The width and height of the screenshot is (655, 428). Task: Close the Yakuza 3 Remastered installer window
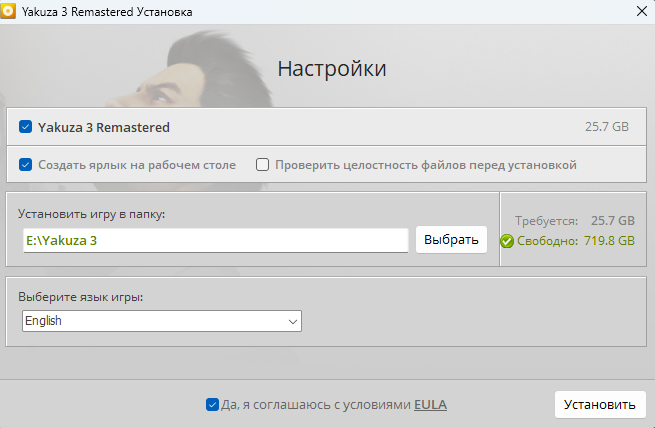coord(642,11)
